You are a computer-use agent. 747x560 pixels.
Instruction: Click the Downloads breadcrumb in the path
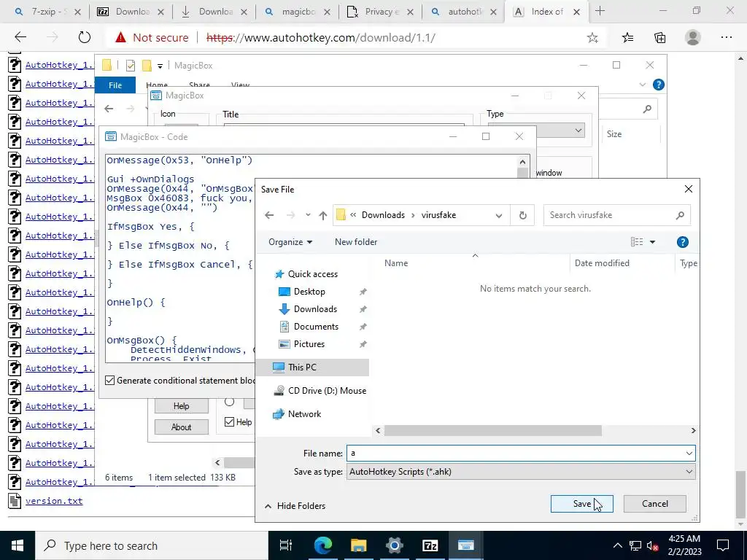click(x=383, y=215)
